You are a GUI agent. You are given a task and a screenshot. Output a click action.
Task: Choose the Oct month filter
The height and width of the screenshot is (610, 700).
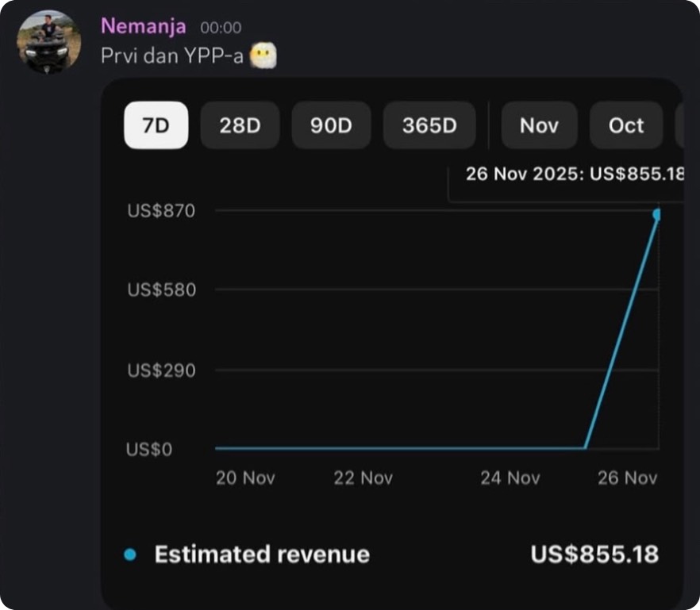625,125
